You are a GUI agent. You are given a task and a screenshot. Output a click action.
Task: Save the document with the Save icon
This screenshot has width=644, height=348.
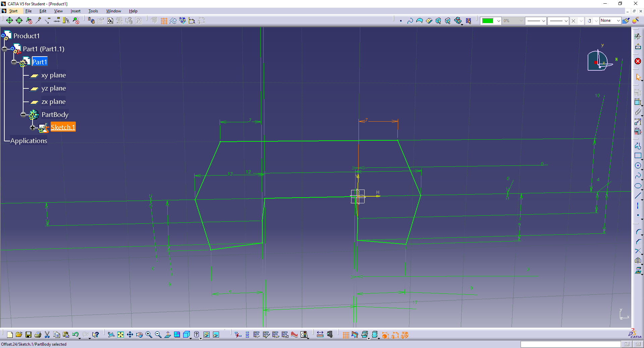[29, 335]
